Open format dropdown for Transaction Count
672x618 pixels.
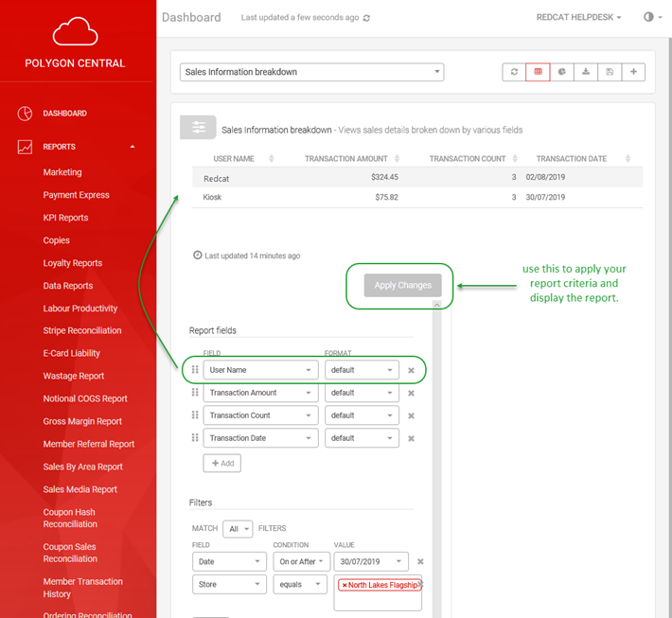tap(362, 415)
